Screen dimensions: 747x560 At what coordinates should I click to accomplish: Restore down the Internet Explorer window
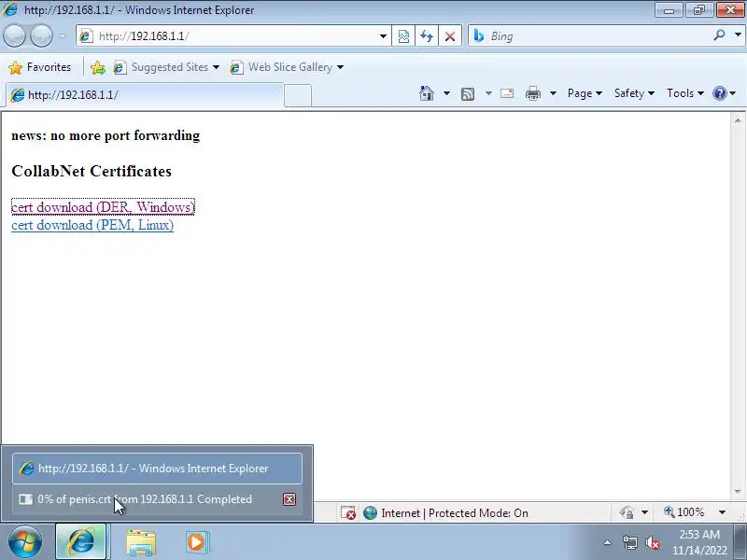(699, 10)
